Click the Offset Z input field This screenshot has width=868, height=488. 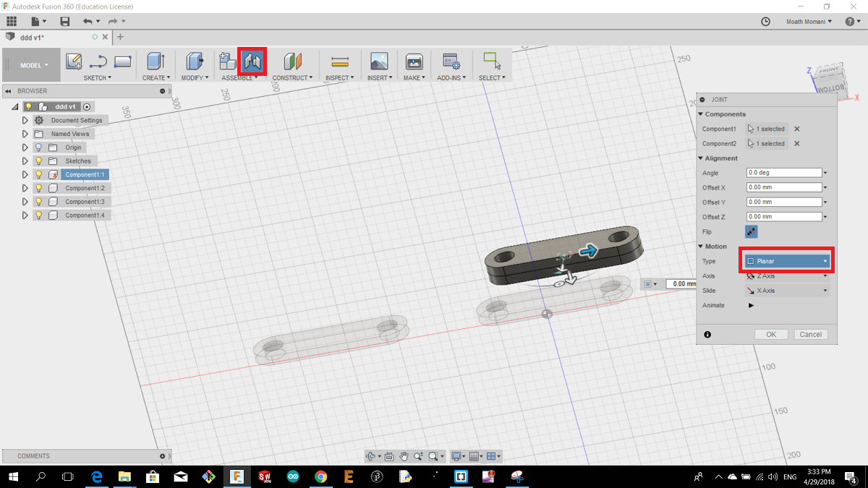click(785, 217)
